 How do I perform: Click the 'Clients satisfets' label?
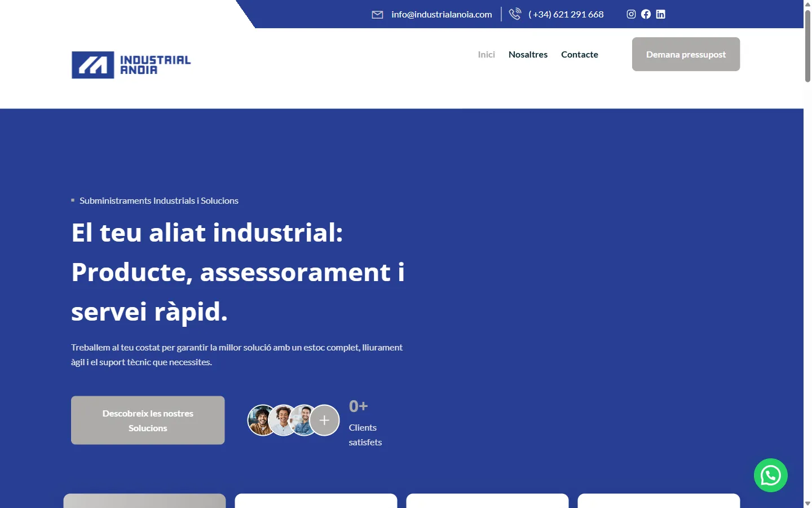coord(365,435)
